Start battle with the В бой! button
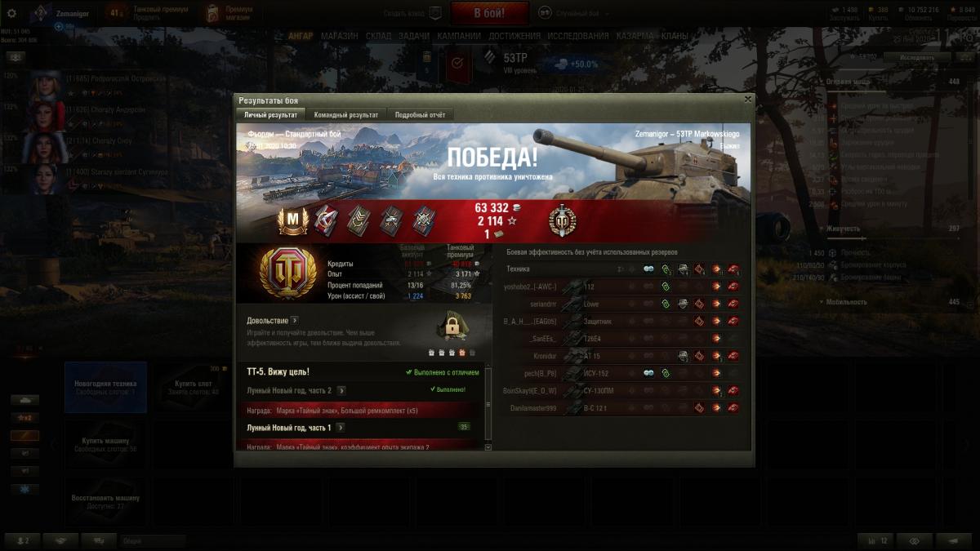 (x=489, y=13)
